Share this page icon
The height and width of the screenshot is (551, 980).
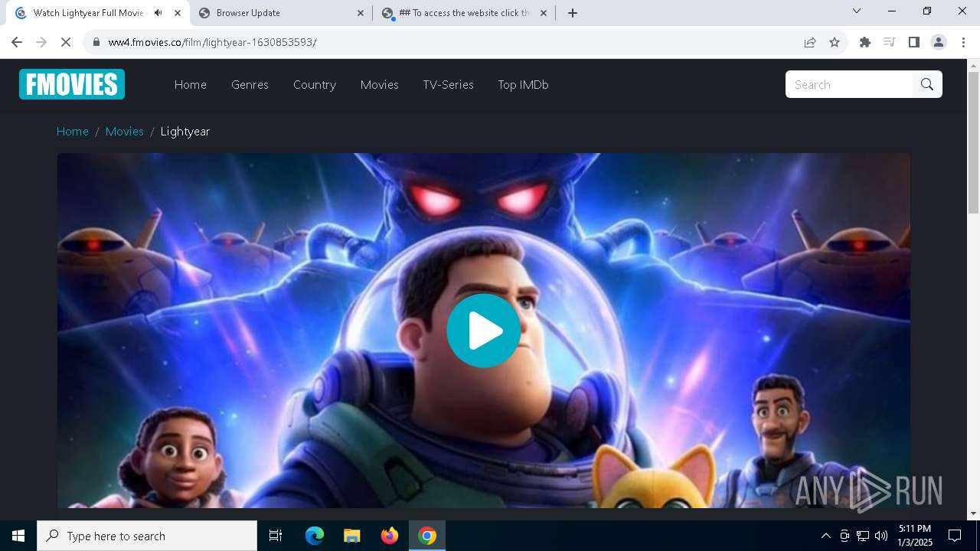[x=810, y=42]
